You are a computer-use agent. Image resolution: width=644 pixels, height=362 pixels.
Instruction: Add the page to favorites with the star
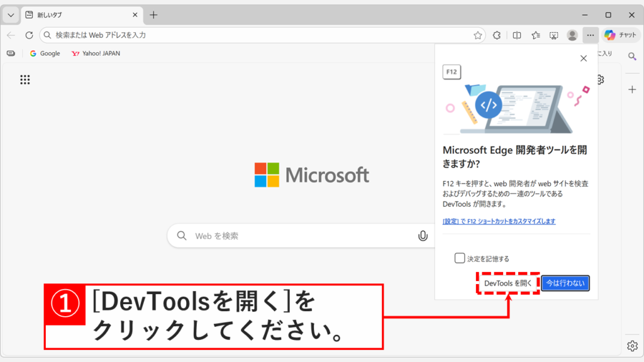(479, 35)
